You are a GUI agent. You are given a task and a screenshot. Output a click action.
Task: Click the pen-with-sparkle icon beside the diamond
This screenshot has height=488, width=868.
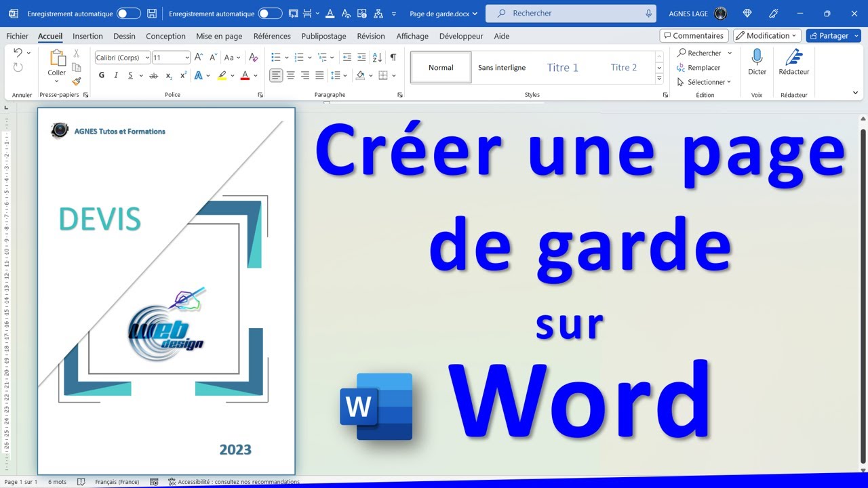pos(774,14)
